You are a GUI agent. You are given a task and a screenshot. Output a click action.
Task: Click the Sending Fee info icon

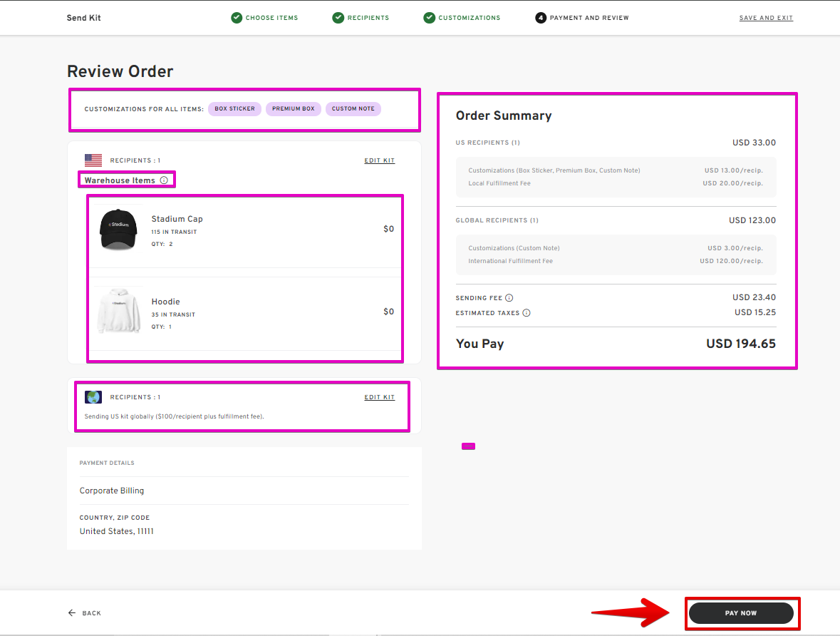[509, 298]
